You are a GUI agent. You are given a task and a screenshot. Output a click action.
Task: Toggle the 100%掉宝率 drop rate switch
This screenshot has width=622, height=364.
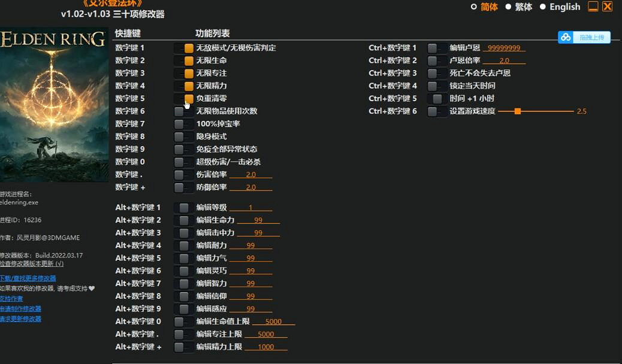[x=183, y=124]
